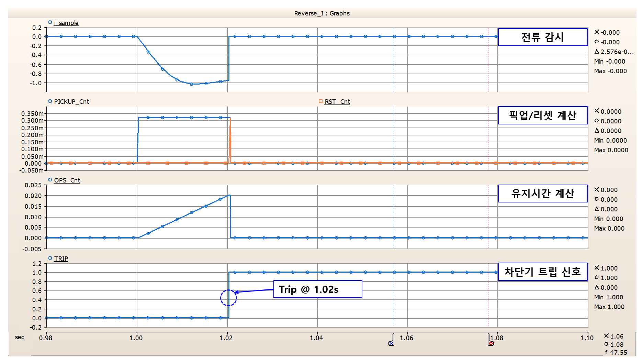This screenshot has height=364, width=644.
Task: Click the i_sample trace circle icon
Action: (50, 23)
